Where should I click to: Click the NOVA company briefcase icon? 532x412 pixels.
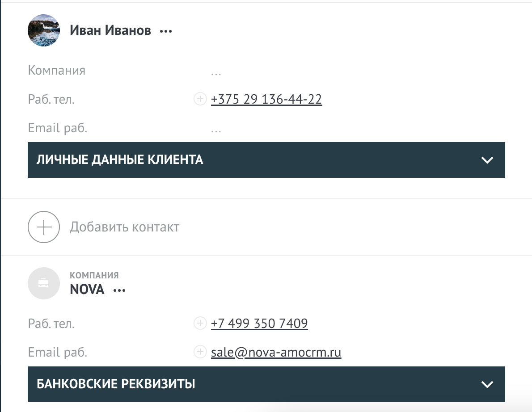point(44,283)
